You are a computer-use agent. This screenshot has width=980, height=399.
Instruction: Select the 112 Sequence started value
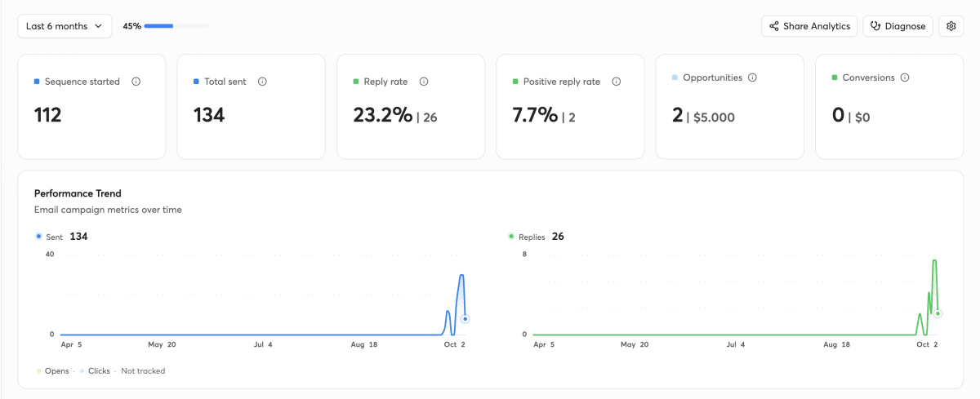coord(48,115)
